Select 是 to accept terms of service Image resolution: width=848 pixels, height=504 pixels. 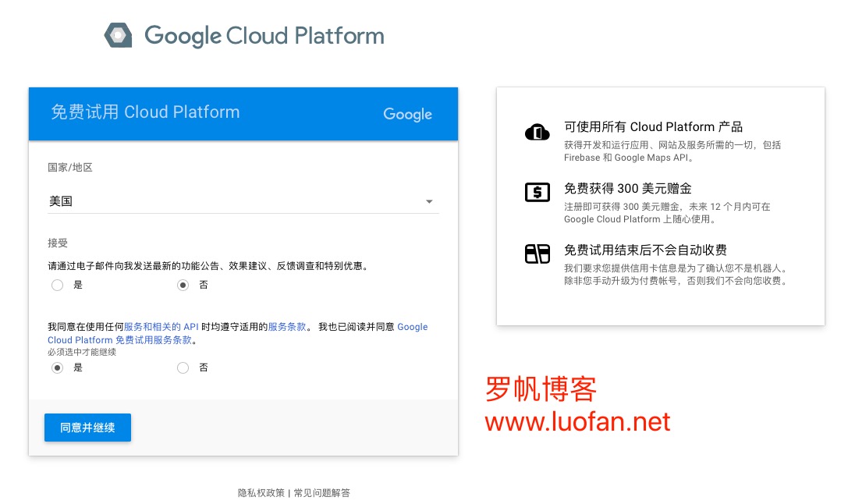57,367
